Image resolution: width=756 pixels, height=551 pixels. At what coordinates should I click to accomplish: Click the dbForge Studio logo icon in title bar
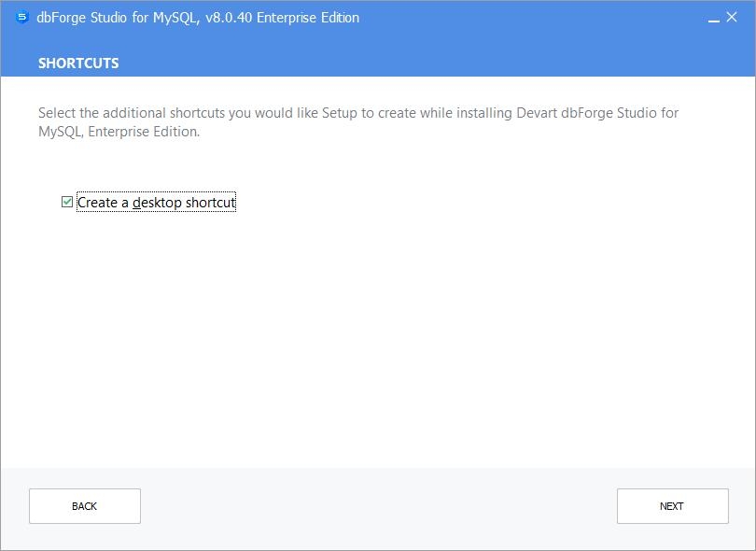[x=21, y=18]
